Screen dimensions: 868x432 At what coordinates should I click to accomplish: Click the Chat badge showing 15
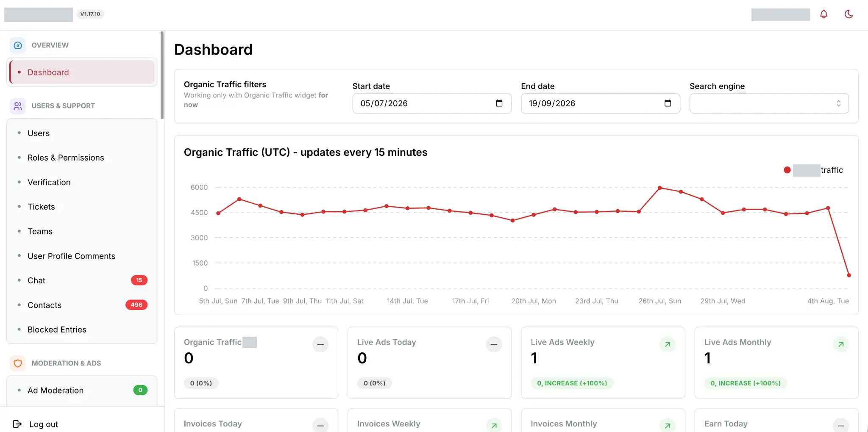[139, 280]
